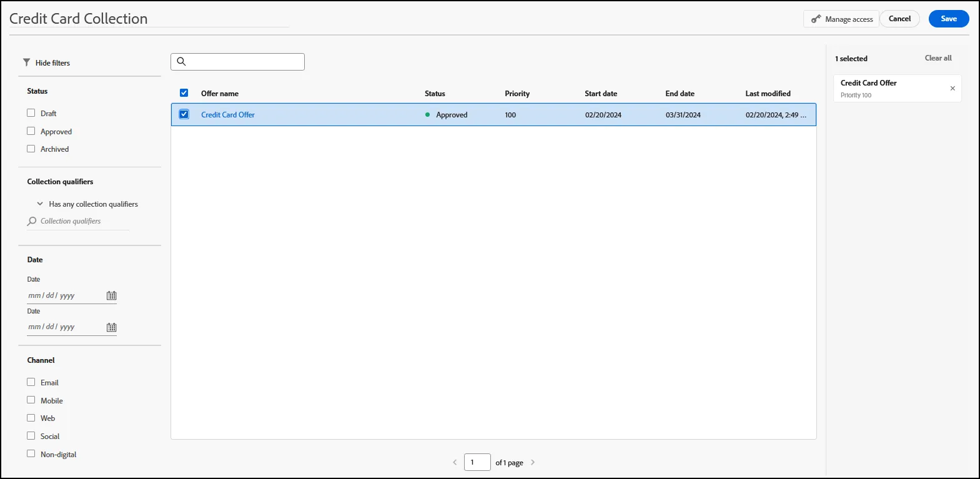Click the Credit Card Collection title field
The width and height of the screenshot is (980, 479).
coord(149,19)
